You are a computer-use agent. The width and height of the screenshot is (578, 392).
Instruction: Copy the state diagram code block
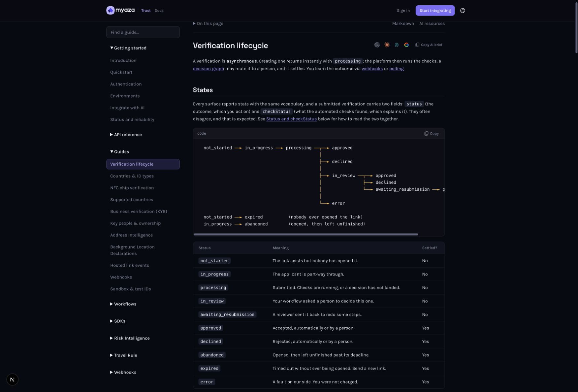[432, 134]
